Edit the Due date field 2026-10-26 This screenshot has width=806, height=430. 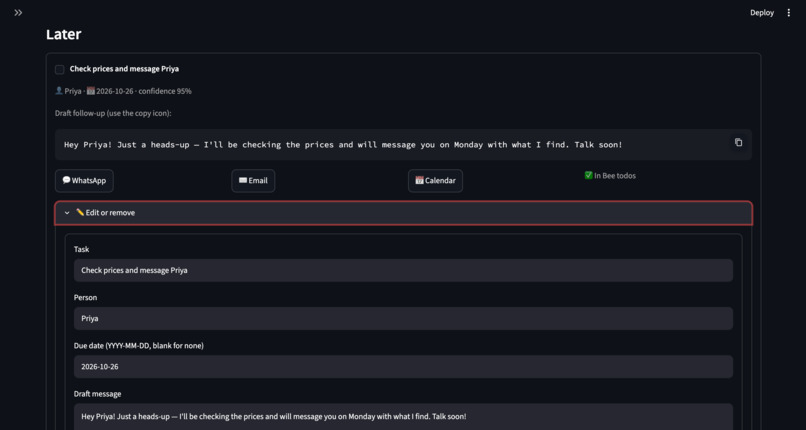(404, 367)
